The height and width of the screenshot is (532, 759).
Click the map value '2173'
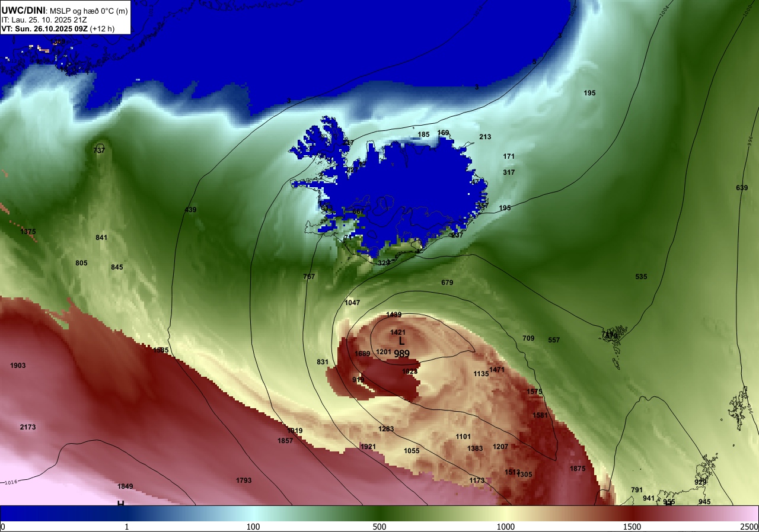pyautogui.click(x=28, y=427)
